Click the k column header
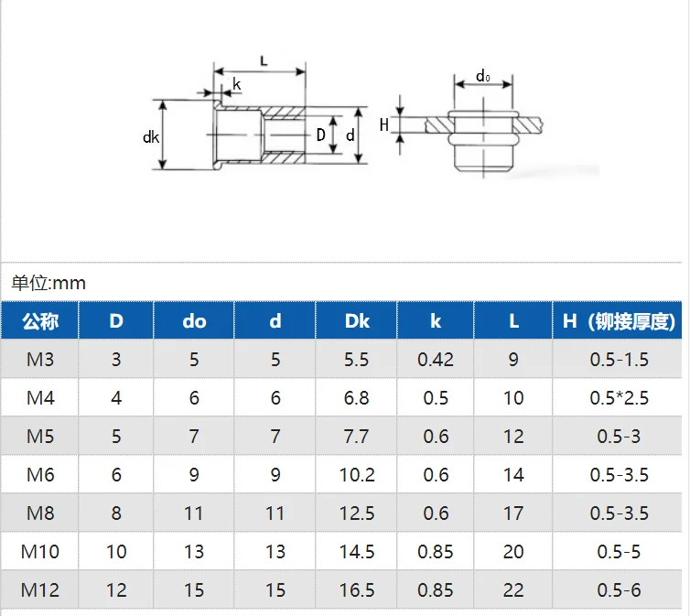Image resolution: width=690 pixels, height=616 pixels. 436,321
